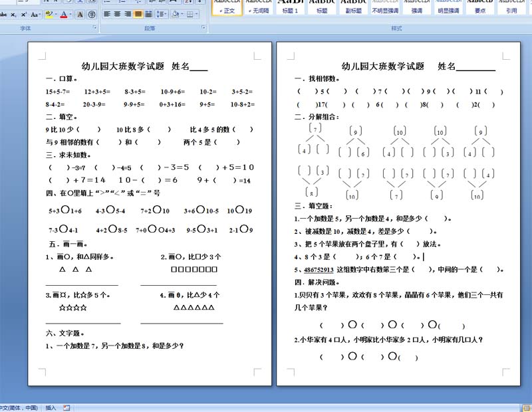
Task: Align text left
Action: click(107, 14)
